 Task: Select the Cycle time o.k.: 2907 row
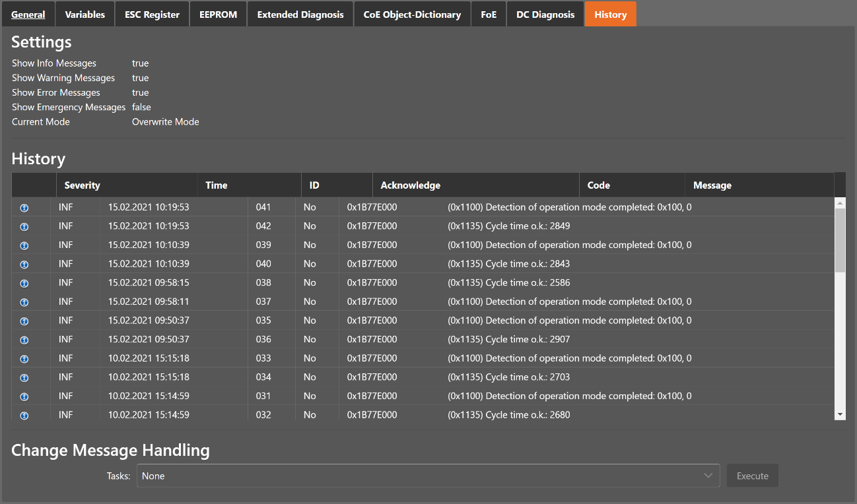(x=508, y=340)
